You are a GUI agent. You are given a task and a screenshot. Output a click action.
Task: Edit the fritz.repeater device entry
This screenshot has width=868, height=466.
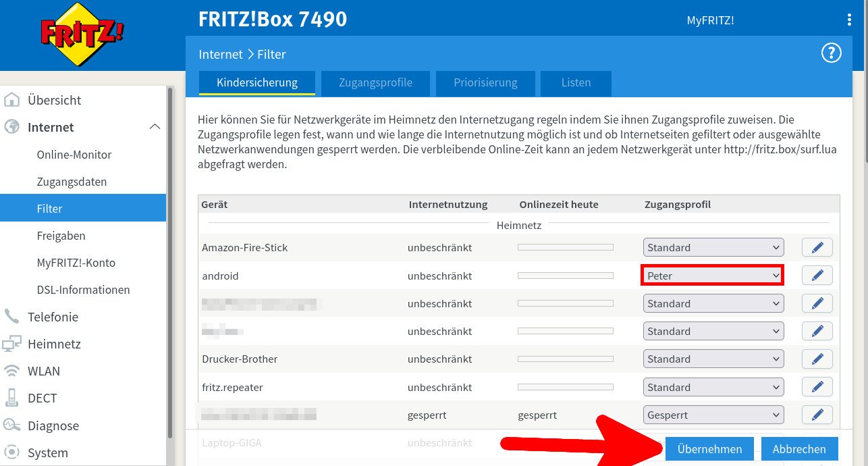point(817,388)
